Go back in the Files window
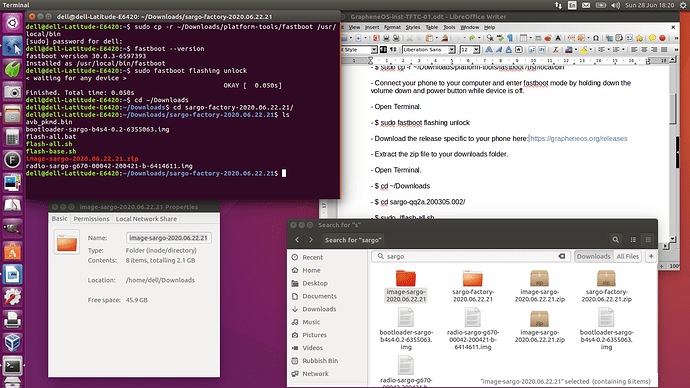Viewport: 690px width, 388px height. tap(297, 240)
